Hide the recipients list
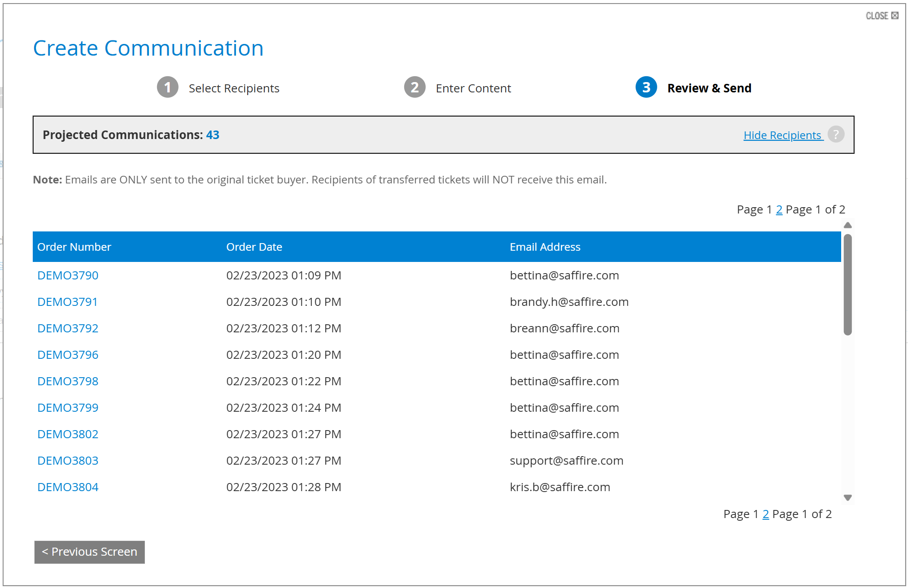 point(782,135)
